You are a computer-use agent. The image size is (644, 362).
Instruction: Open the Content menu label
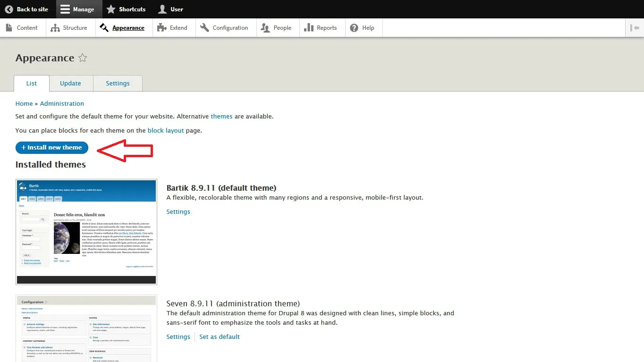pos(27,28)
